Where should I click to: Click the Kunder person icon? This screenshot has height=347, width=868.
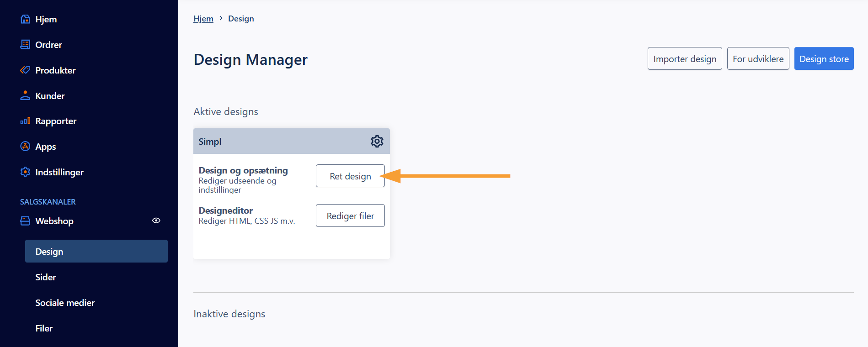point(25,96)
